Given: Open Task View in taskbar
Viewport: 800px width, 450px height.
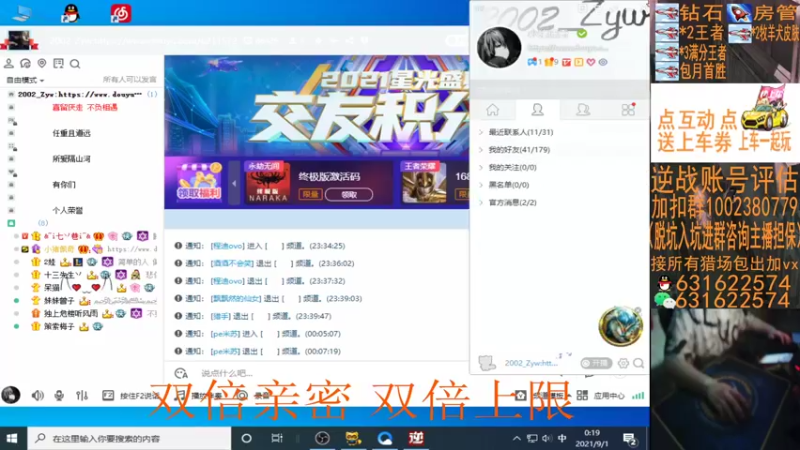Looking at the screenshot, I should [x=277, y=438].
